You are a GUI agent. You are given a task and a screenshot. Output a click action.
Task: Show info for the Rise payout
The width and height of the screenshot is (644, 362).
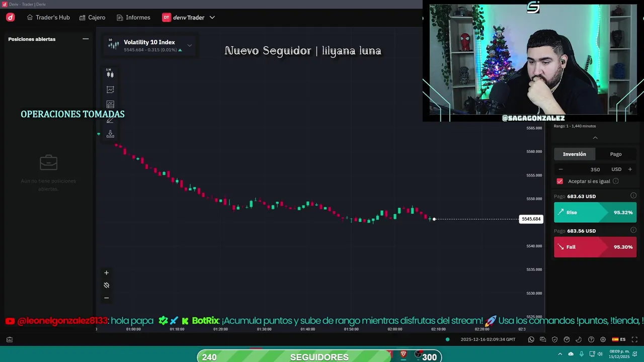click(x=633, y=196)
